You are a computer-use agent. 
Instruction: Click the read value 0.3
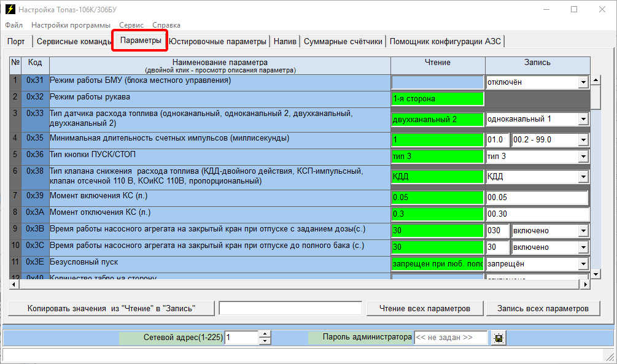point(437,214)
